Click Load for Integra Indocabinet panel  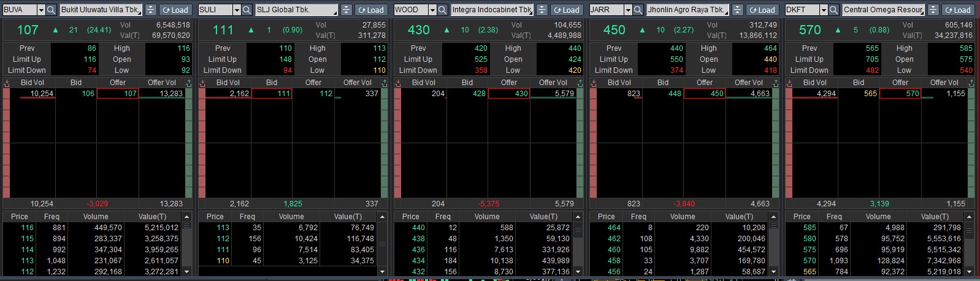point(565,10)
